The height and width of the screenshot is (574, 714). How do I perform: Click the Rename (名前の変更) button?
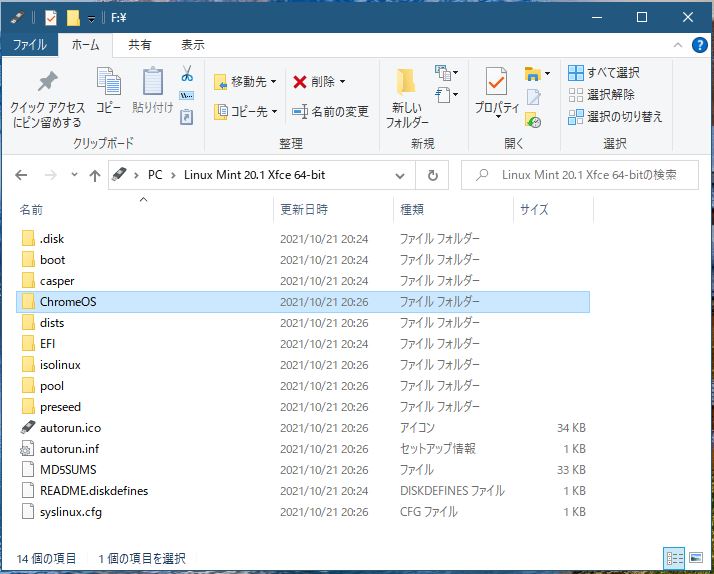point(330,112)
